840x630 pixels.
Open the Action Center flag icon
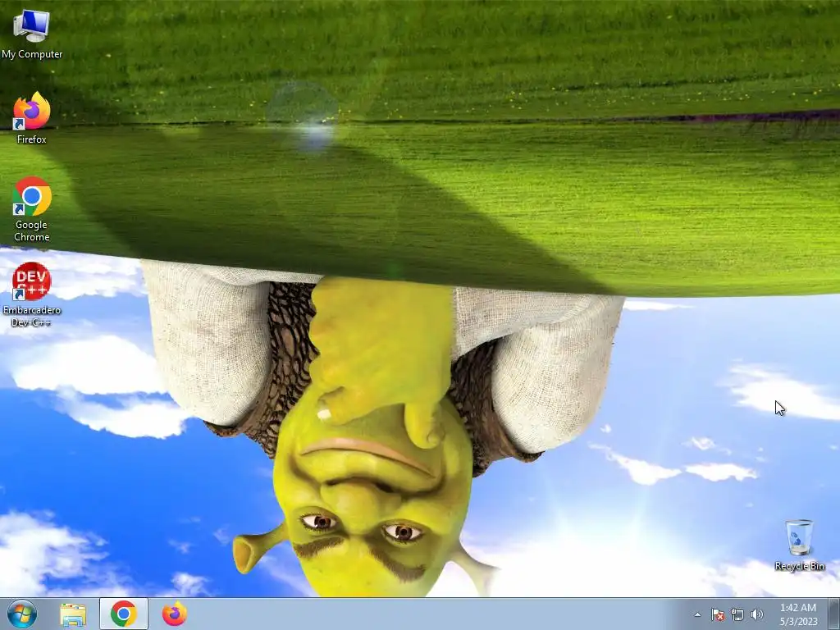click(x=717, y=614)
